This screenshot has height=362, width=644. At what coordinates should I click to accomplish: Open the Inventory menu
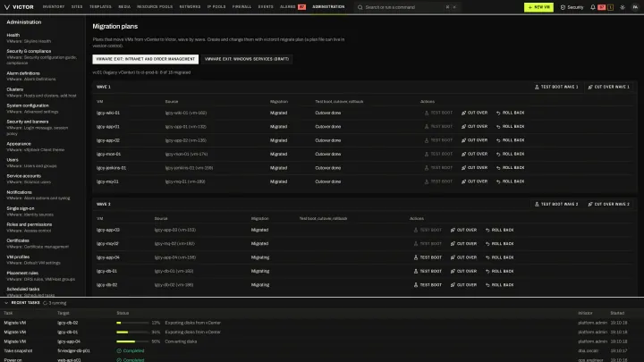pos(54,7)
